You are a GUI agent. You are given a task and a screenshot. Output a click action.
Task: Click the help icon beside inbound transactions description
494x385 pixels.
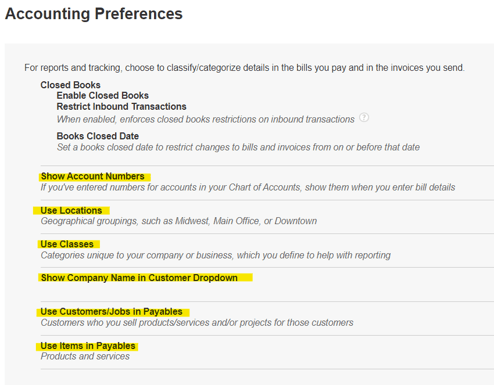pos(364,118)
